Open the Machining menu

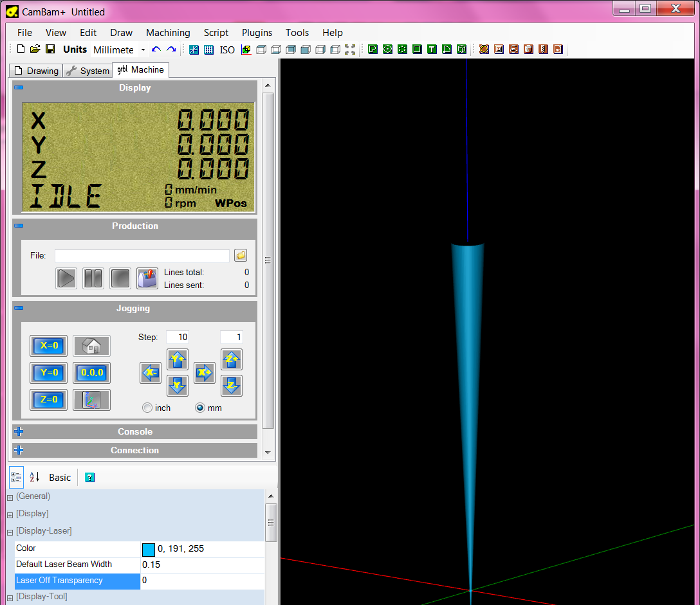point(168,33)
